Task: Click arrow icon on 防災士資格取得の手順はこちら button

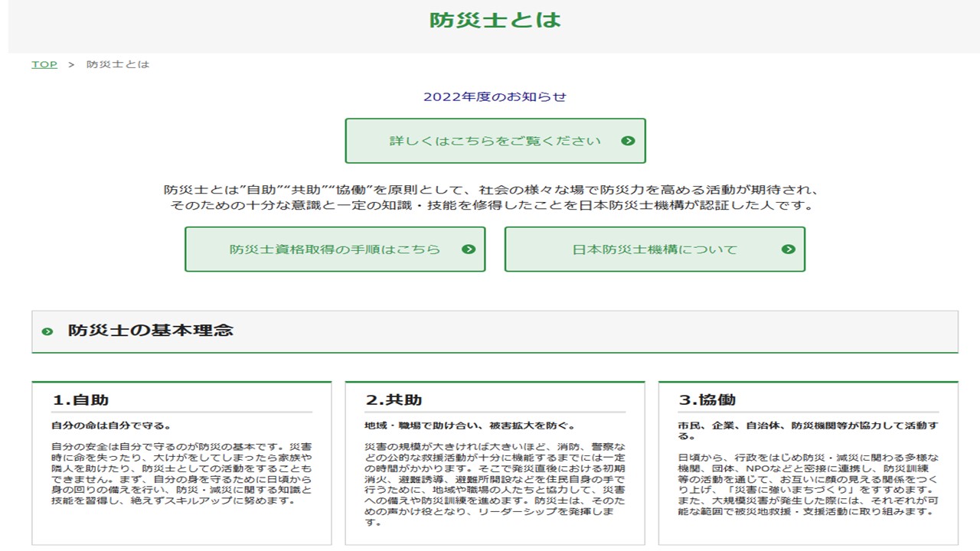Action: (469, 249)
